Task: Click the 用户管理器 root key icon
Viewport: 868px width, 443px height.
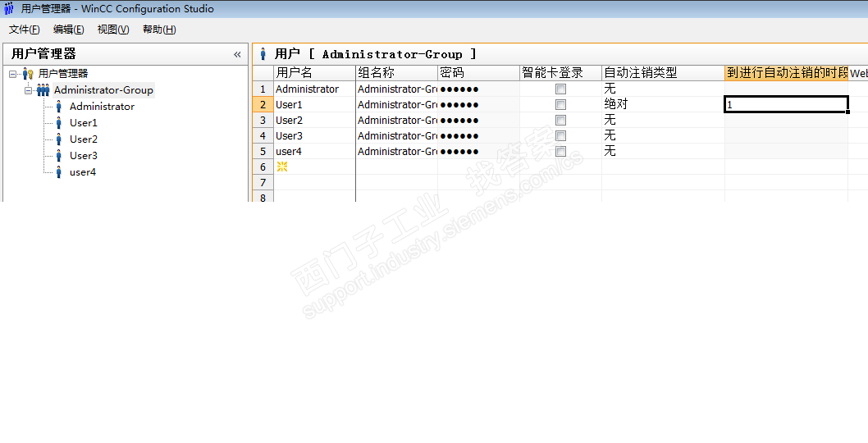Action: tap(28, 74)
